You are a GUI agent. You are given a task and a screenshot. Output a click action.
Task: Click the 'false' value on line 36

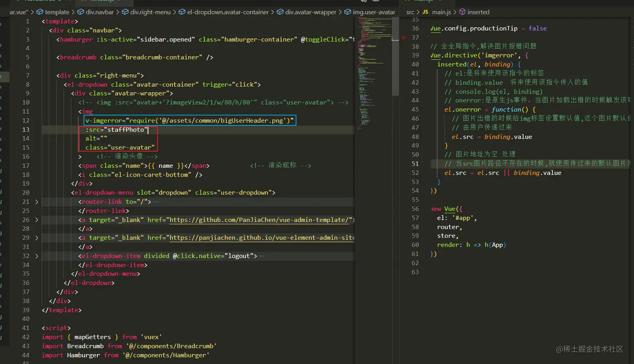click(x=538, y=29)
